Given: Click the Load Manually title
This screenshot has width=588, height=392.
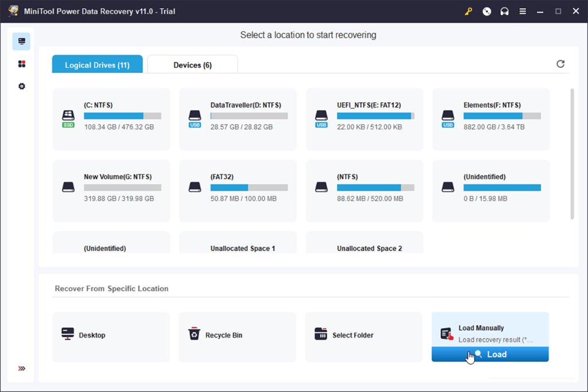Looking at the screenshot, I should click(481, 328).
